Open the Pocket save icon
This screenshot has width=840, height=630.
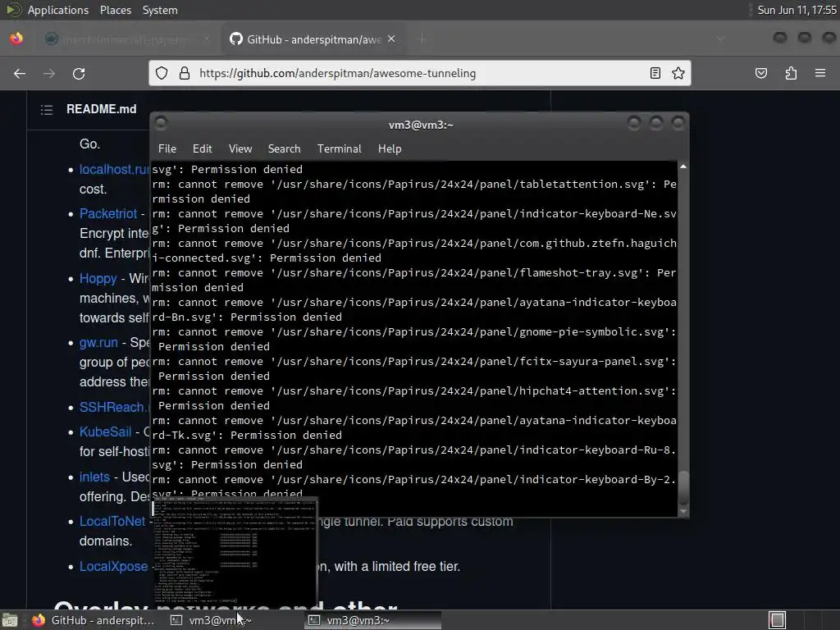(x=760, y=73)
